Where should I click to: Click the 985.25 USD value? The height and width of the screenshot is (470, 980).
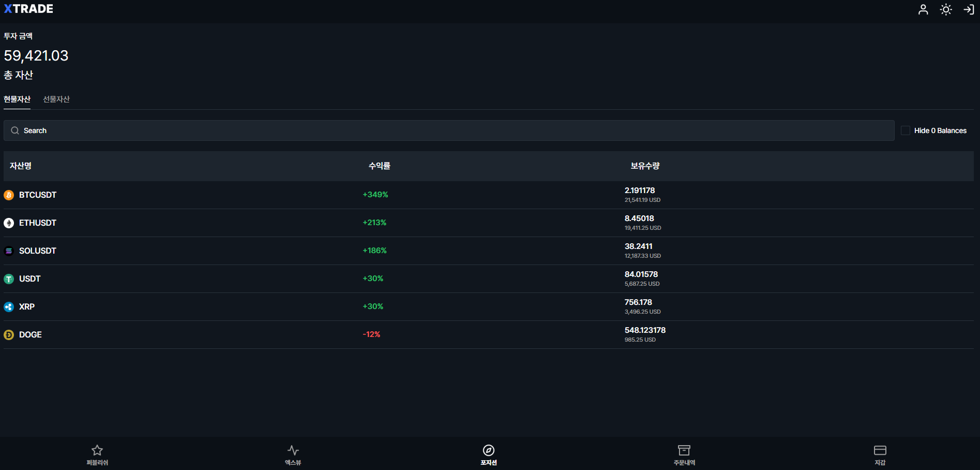[640, 340]
